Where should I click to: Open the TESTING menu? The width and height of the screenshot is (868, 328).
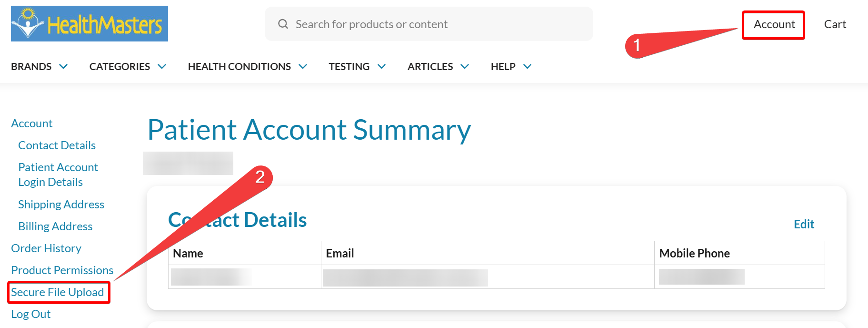point(349,66)
